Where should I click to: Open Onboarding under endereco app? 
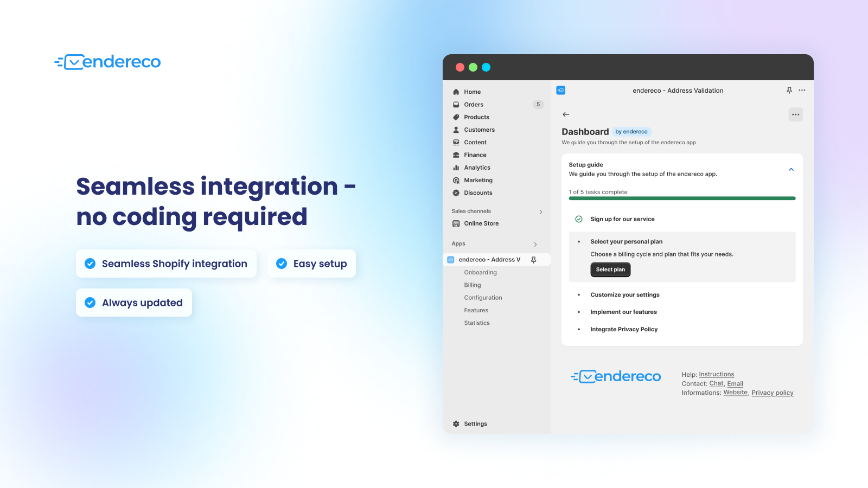pyautogui.click(x=480, y=273)
